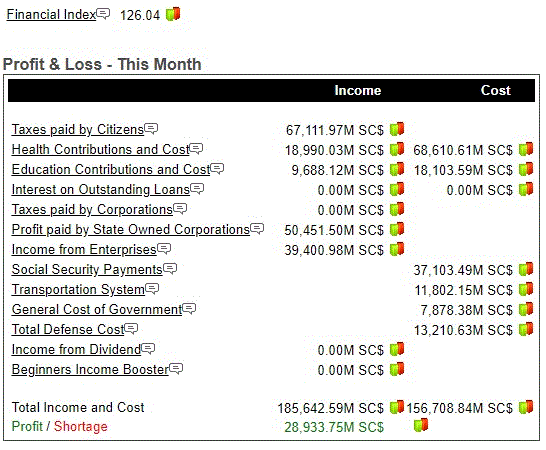
Task: Open the Beginners Income Booster link
Action: coord(90,370)
